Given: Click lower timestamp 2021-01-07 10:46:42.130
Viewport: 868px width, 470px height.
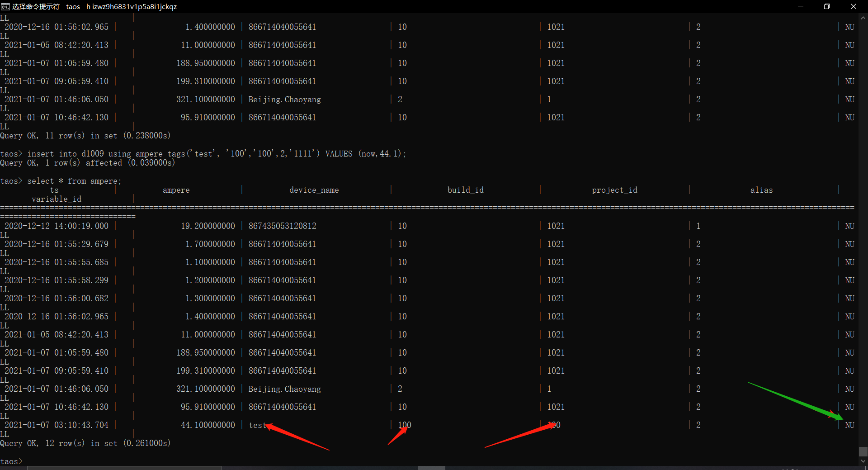Looking at the screenshot, I should (57, 407).
